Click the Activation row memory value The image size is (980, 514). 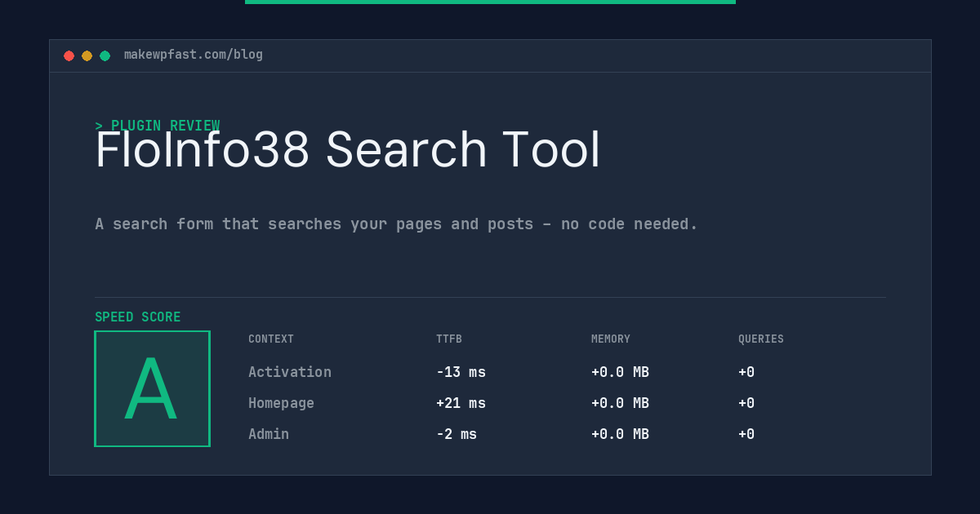coord(620,372)
